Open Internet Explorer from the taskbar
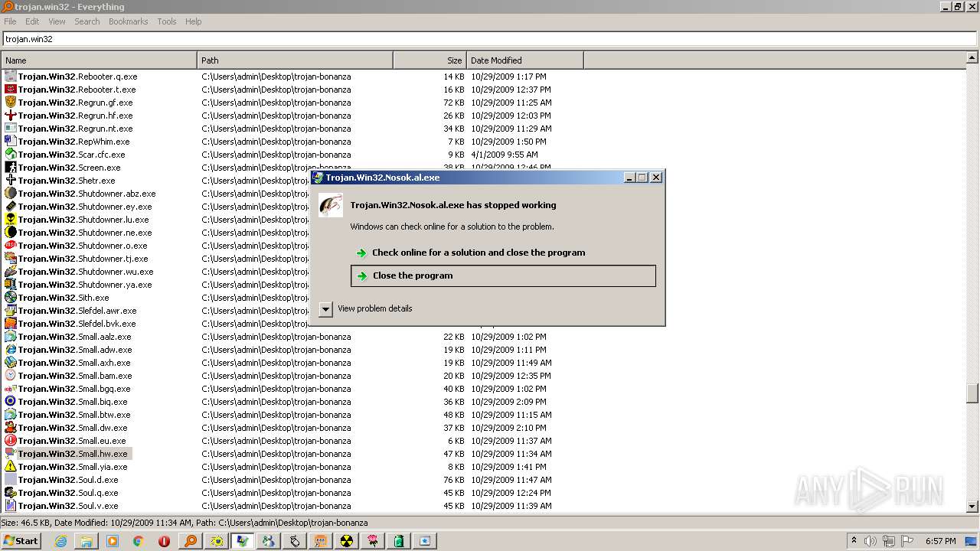Image resolution: width=980 pixels, height=551 pixels. (60, 541)
